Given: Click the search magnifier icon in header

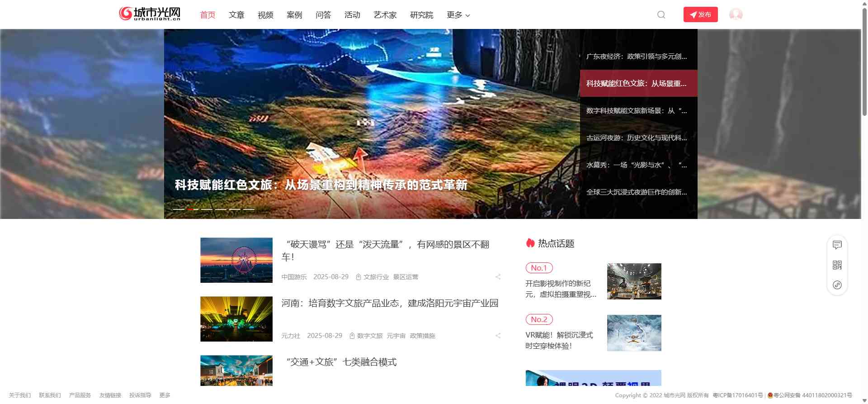Looking at the screenshot, I should click(x=661, y=15).
